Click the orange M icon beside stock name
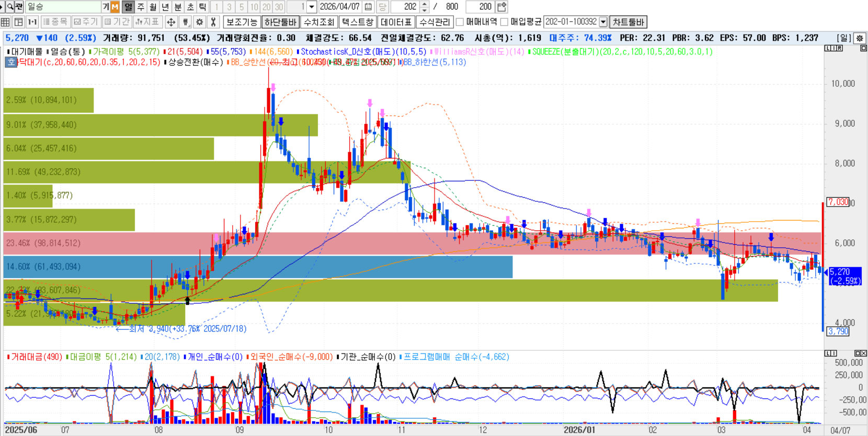868x436 pixels. [115, 7]
